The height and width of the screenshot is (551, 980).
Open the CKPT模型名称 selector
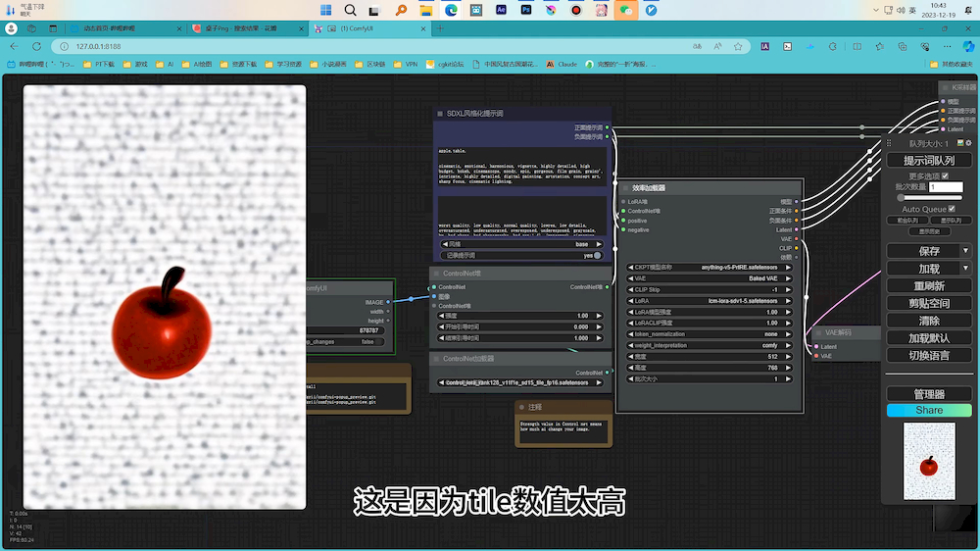712,267
